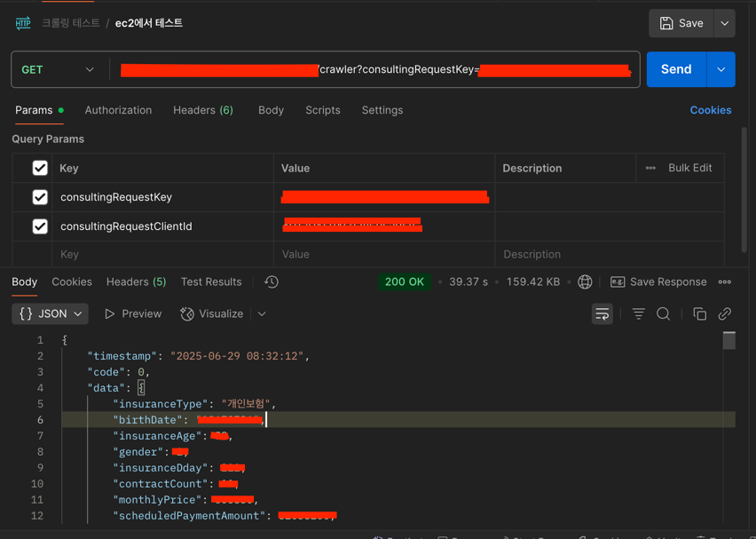Screen dimensions: 756x539
Task: Open the Authorization tab
Action: tap(118, 110)
